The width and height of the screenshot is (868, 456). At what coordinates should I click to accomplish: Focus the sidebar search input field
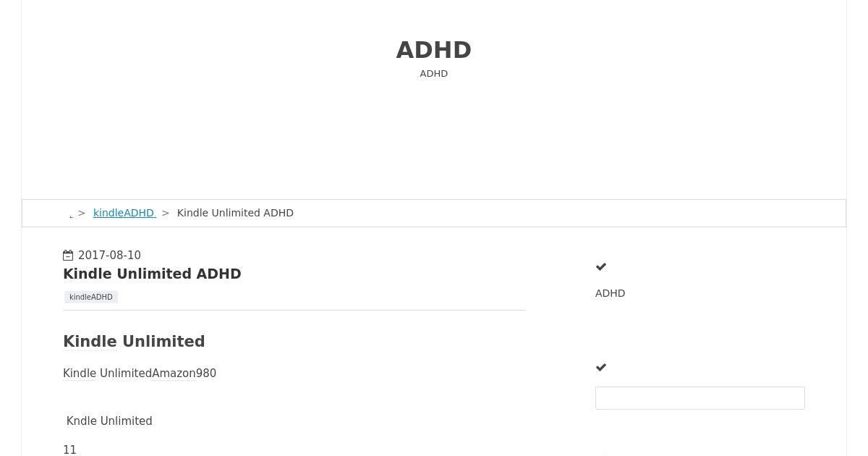(700, 398)
